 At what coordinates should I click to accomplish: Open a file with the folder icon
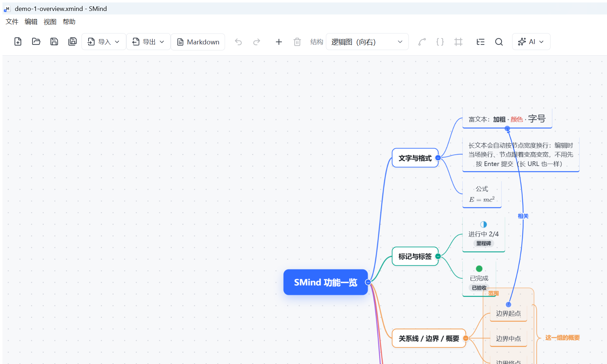(x=36, y=42)
